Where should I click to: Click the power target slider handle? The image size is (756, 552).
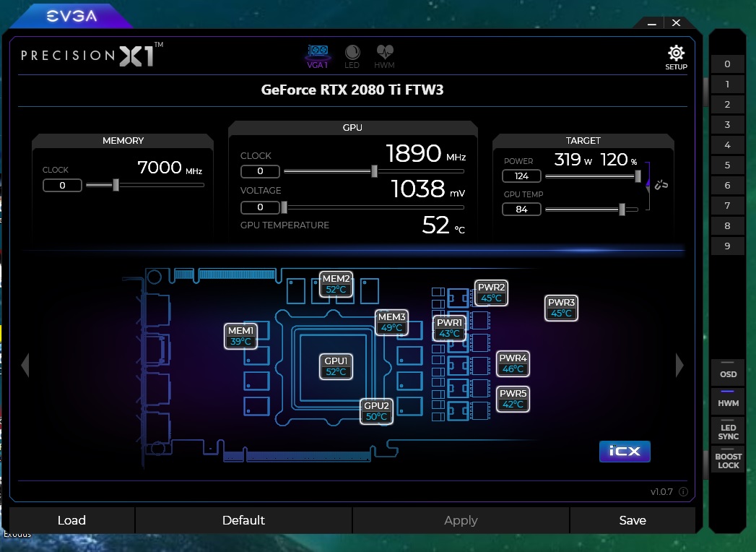[638, 176]
